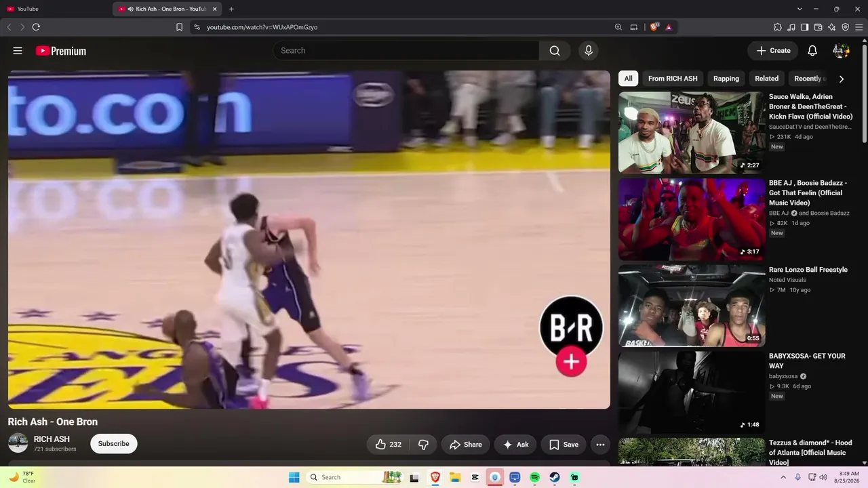Click the Share button
Image resolution: width=868 pixels, height=488 pixels.
pos(466,445)
